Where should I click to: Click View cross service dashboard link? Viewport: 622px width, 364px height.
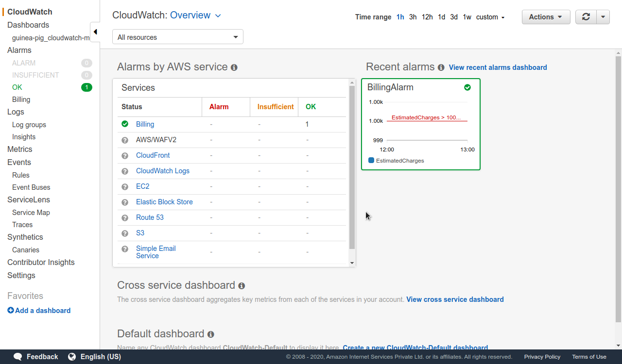coord(455,299)
